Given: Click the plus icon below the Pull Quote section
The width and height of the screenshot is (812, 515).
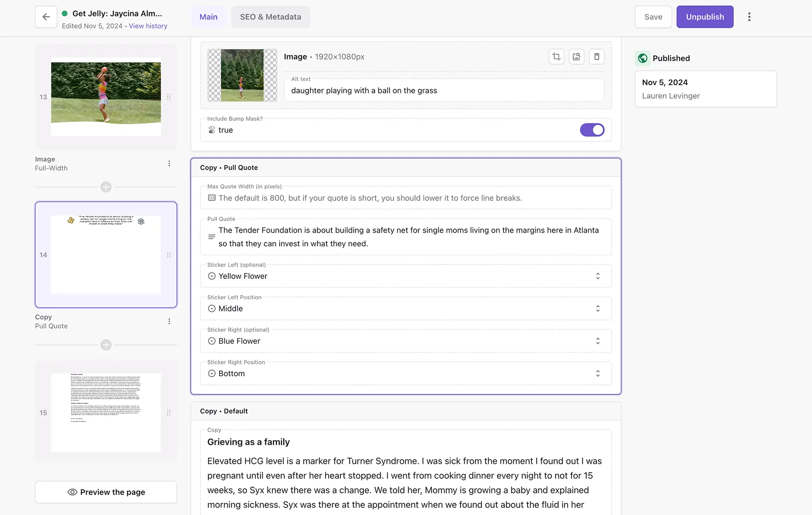Looking at the screenshot, I should pyautogui.click(x=106, y=345).
